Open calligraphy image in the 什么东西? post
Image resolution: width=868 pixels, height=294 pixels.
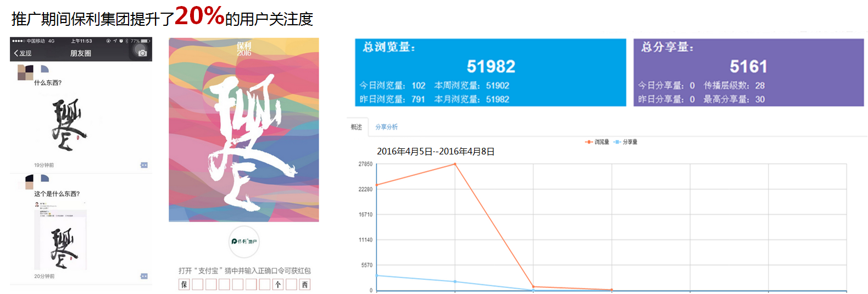pos(69,125)
